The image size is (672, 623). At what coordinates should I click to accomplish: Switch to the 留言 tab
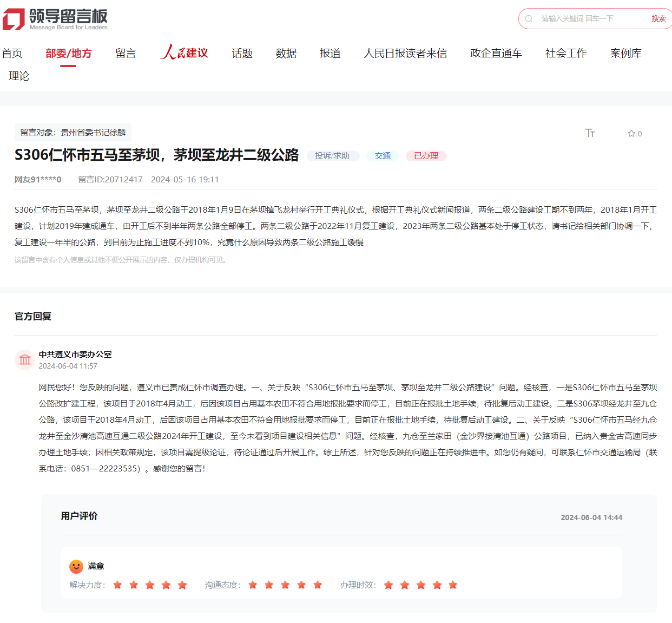click(x=126, y=53)
